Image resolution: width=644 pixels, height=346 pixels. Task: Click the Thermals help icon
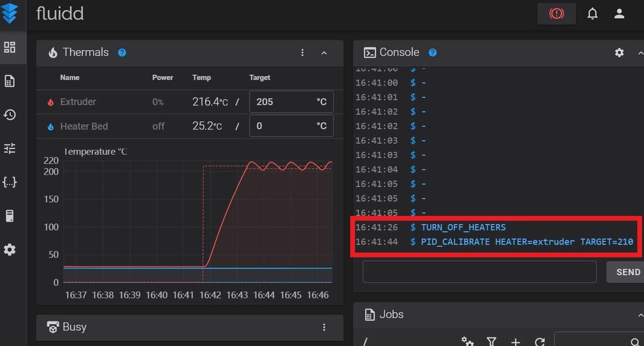tap(122, 53)
